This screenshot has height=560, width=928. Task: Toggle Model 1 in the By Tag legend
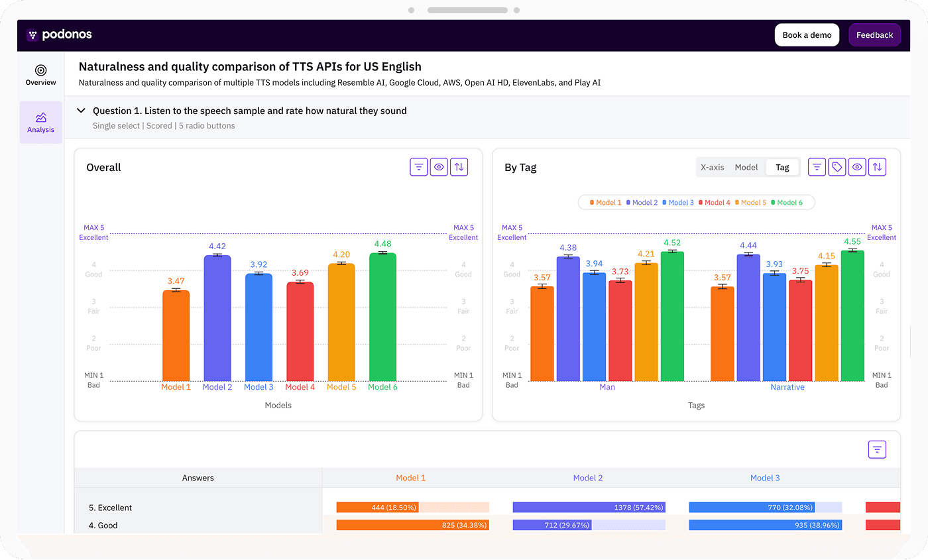click(606, 203)
